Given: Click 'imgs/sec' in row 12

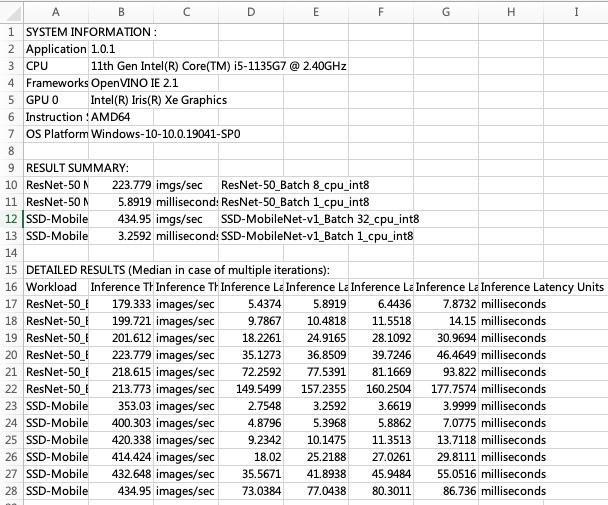Looking at the screenshot, I should [186, 219].
